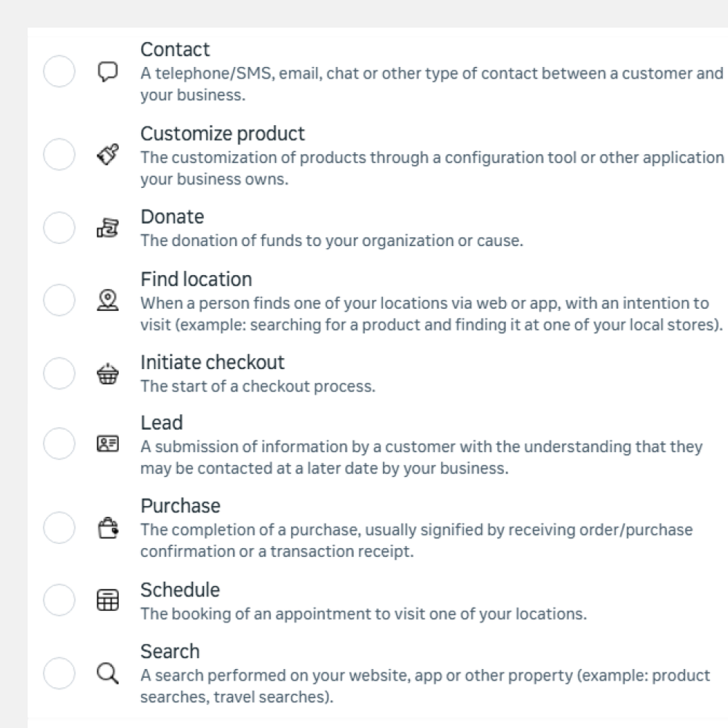Select the Donate radio button
The width and height of the screenshot is (728, 728).
coord(59,228)
